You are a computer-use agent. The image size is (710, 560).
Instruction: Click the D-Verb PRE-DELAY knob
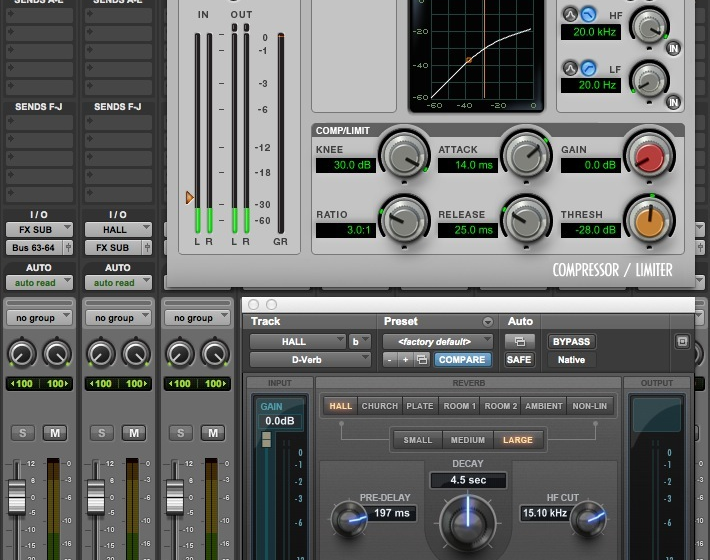coord(349,519)
